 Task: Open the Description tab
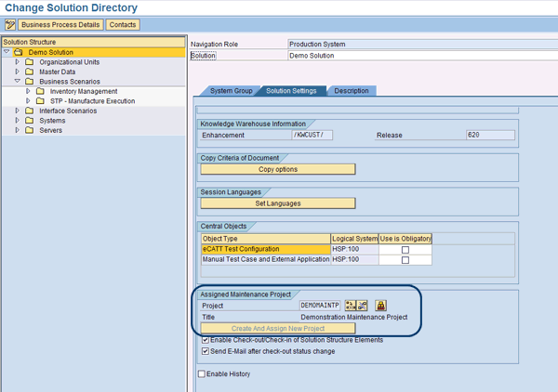point(351,91)
